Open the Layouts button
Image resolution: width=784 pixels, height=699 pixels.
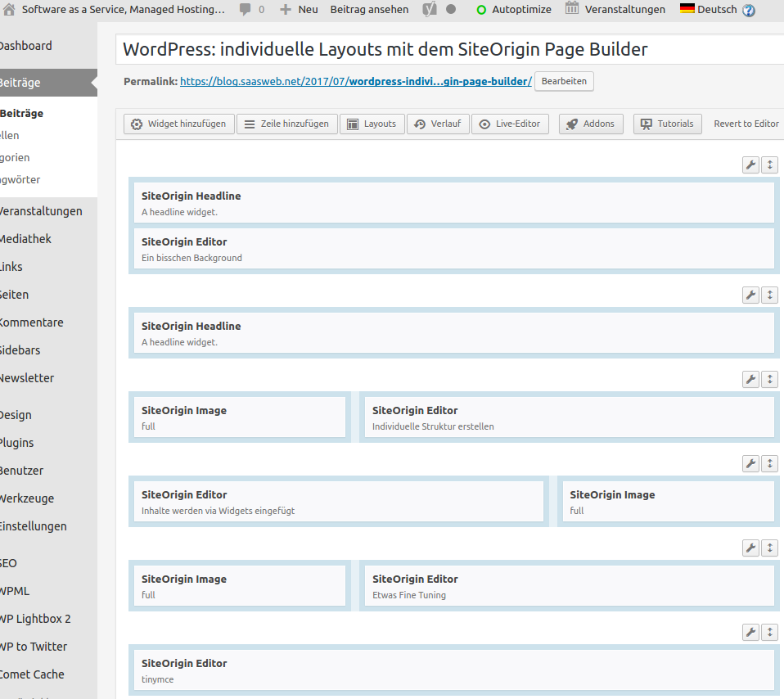pos(372,124)
